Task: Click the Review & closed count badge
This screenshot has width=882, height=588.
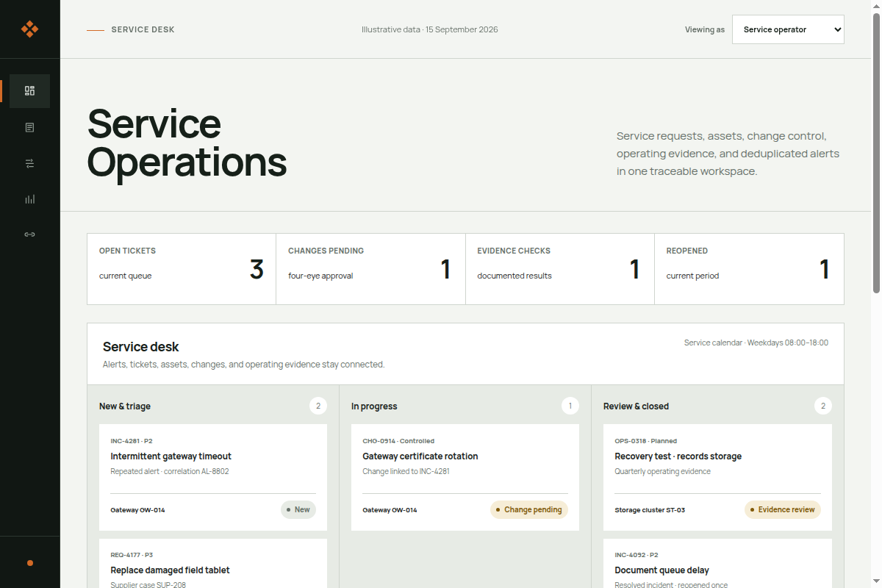Action: pos(823,406)
